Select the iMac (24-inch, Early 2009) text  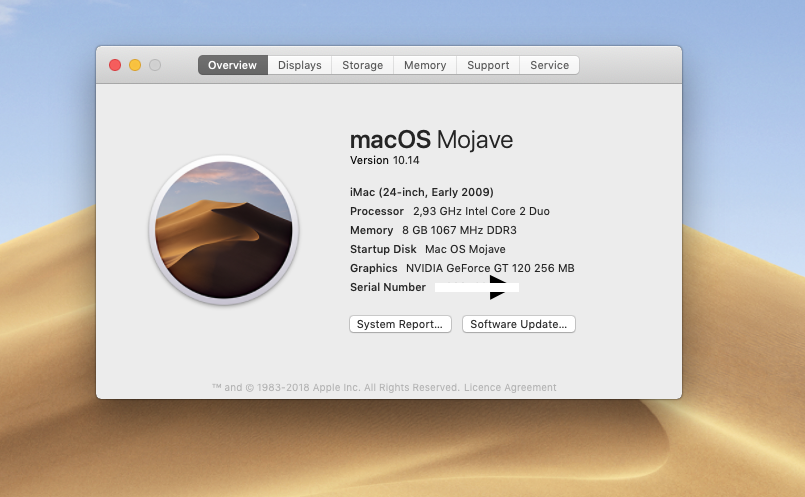(x=421, y=192)
